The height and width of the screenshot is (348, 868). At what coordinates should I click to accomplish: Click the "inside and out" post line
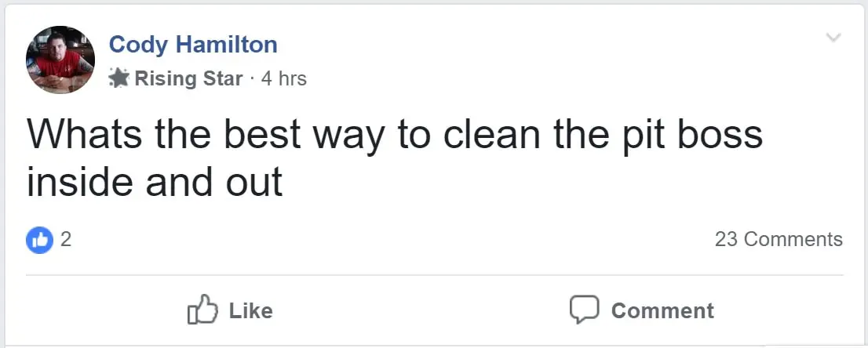click(155, 182)
